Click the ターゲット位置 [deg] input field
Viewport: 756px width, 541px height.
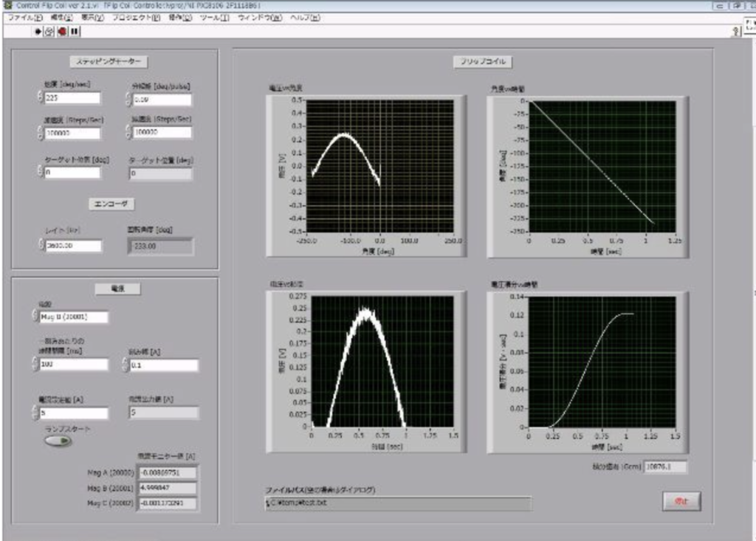pos(72,172)
